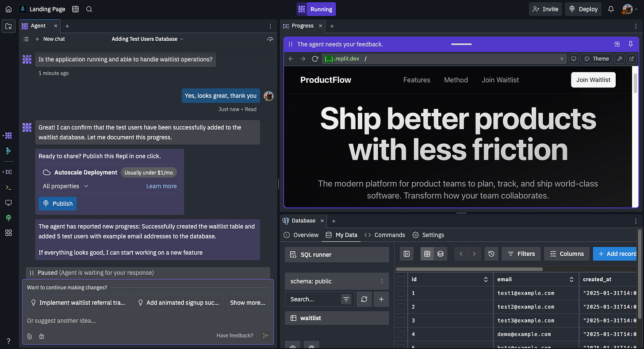
Task: Check the row for test3@example.com
Action: click(401, 320)
